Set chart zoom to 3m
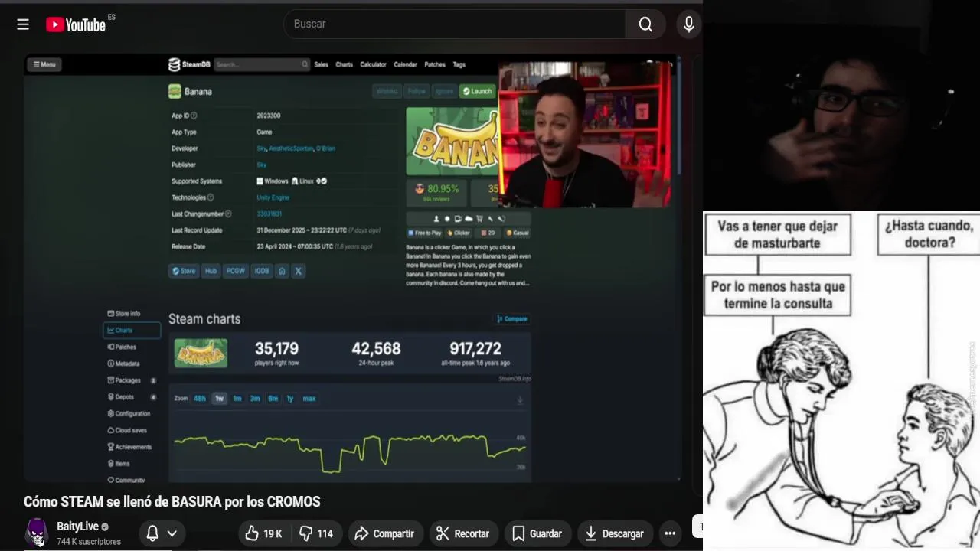Image resolution: width=980 pixels, height=551 pixels. (255, 399)
